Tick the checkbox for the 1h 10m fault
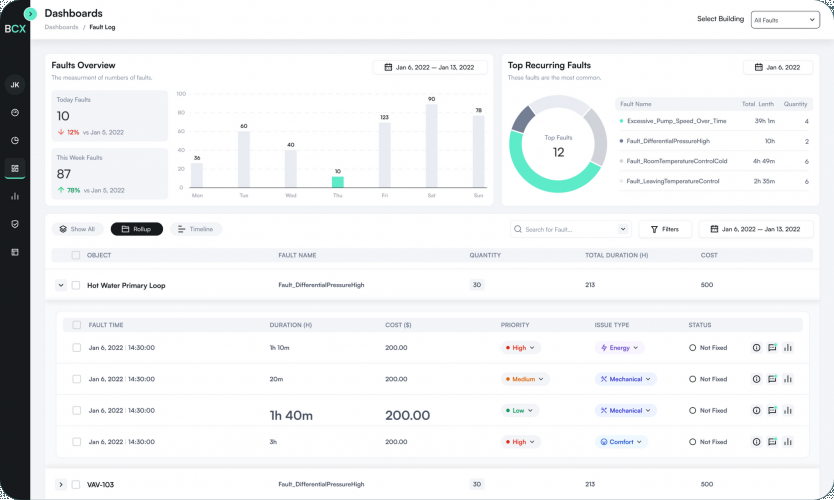This screenshot has width=834, height=500. 77,348
